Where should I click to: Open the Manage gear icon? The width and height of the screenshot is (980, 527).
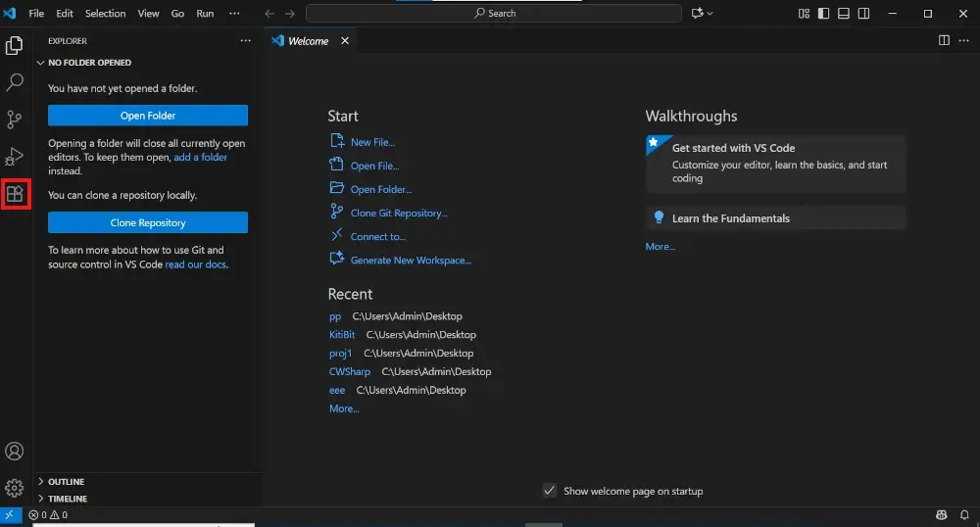point(15,487)
